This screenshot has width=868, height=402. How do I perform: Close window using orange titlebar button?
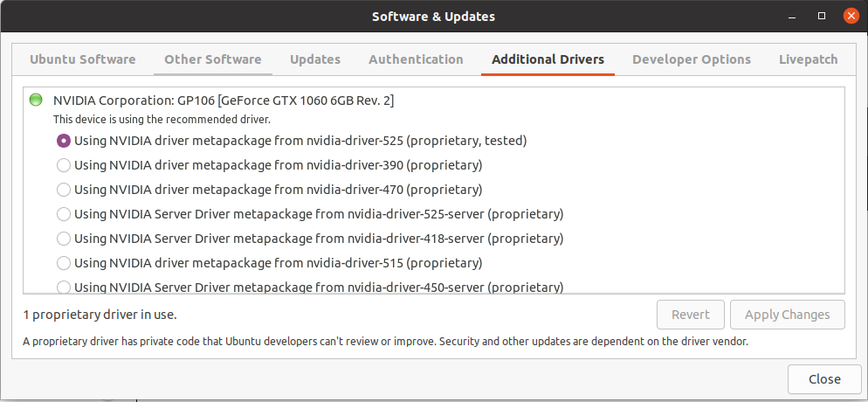(849, 16)
